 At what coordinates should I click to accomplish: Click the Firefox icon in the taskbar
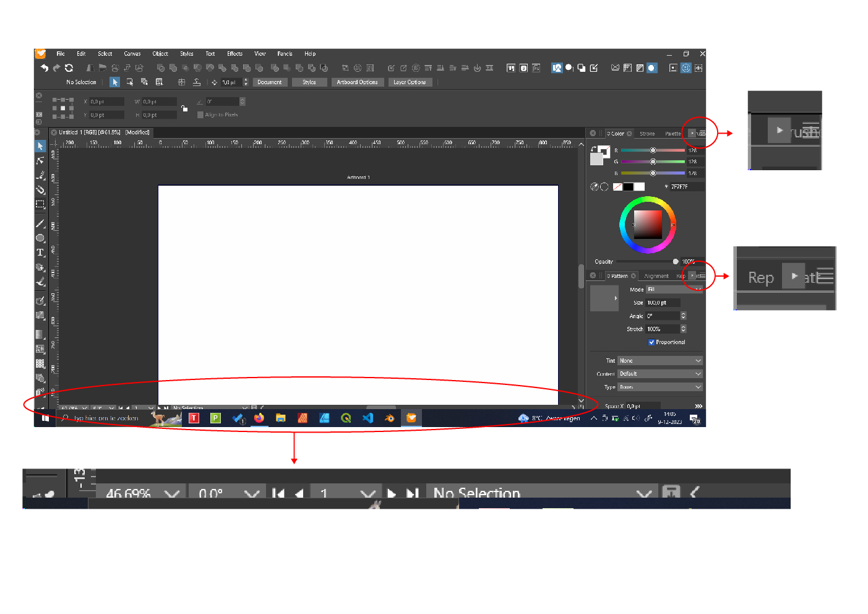[259, 418]
